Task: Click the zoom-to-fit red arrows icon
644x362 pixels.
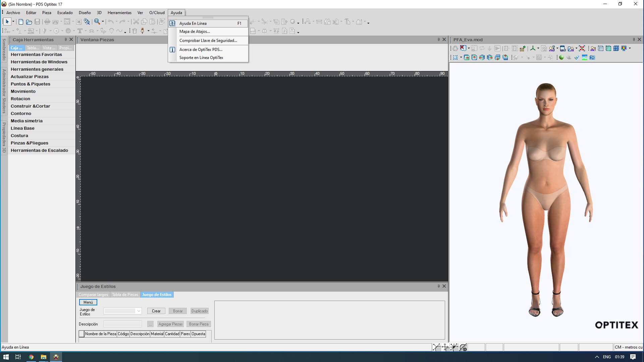Action: coord(582,48)
